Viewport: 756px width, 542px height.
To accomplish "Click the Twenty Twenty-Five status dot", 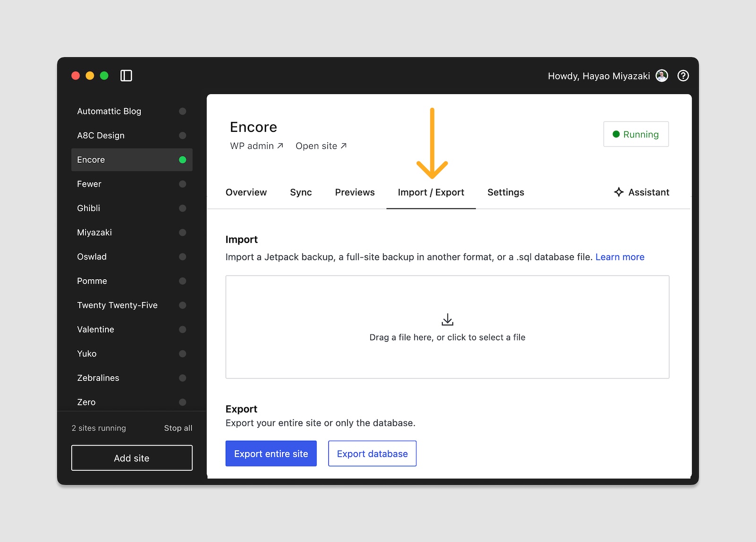I will click(x=182, y=305).
